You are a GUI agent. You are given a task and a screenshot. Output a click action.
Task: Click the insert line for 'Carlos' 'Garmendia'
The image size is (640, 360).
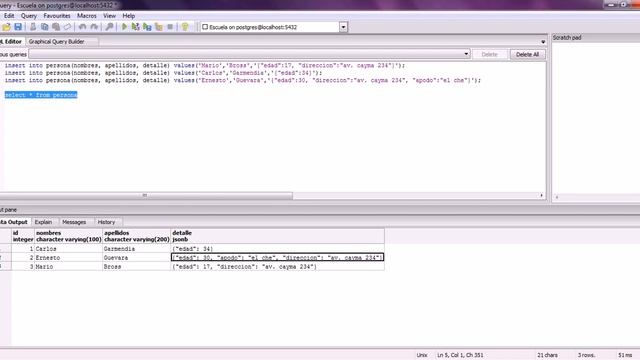coord(163,73)
